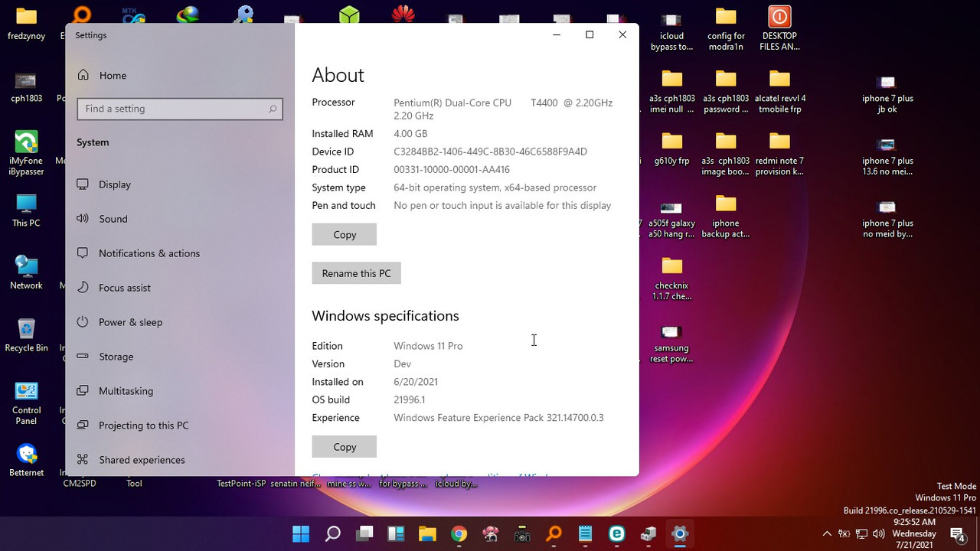This screenshot has width=980, height=551.
Task: Open volume control in tray
Action: (880, 533)
